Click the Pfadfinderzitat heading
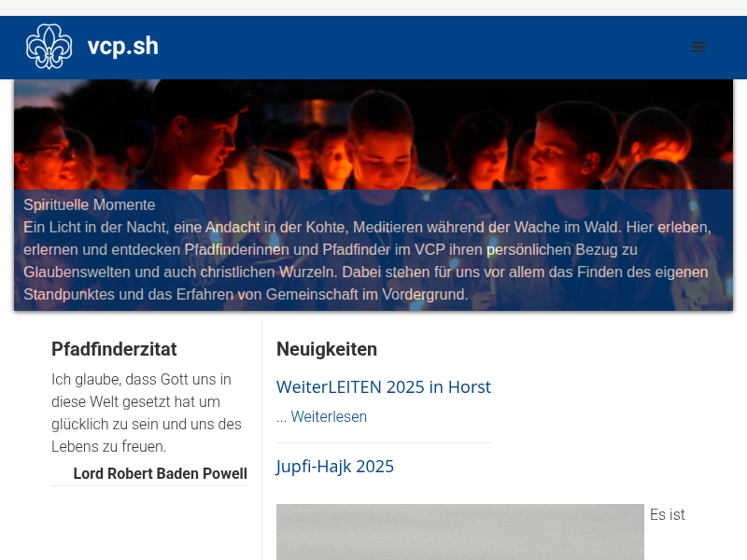The width and height of the screenshot is (747, 560). pyautogui.click(x=114, y=350)
